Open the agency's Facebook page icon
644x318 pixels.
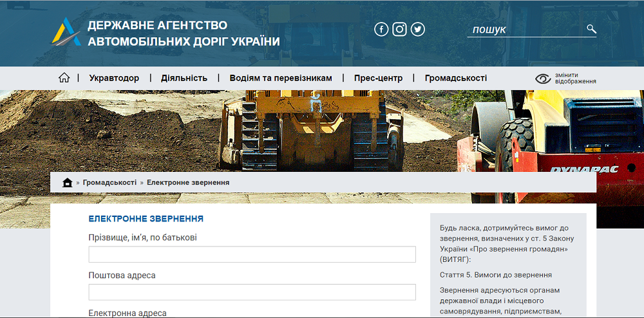coord(381,29)
